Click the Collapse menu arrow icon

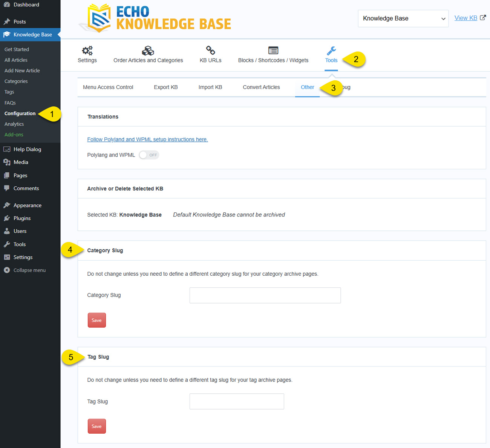(x=7, y=270)
